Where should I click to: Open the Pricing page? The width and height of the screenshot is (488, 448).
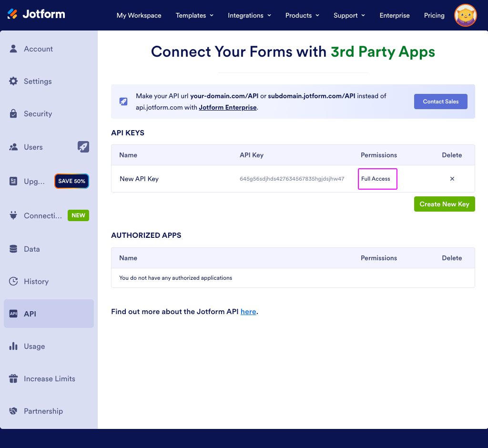434,15
